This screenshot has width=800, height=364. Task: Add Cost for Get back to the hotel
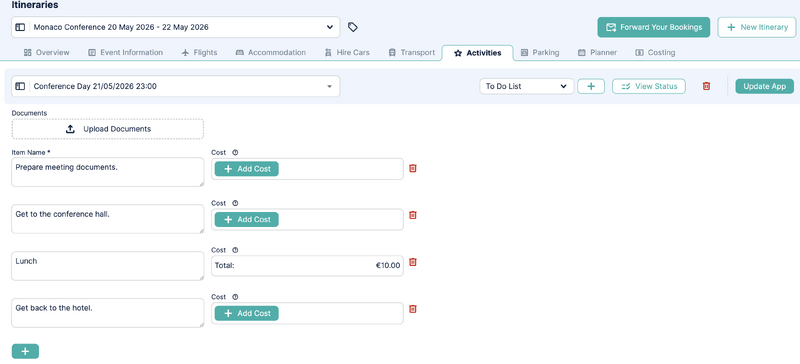click(246, 313)
